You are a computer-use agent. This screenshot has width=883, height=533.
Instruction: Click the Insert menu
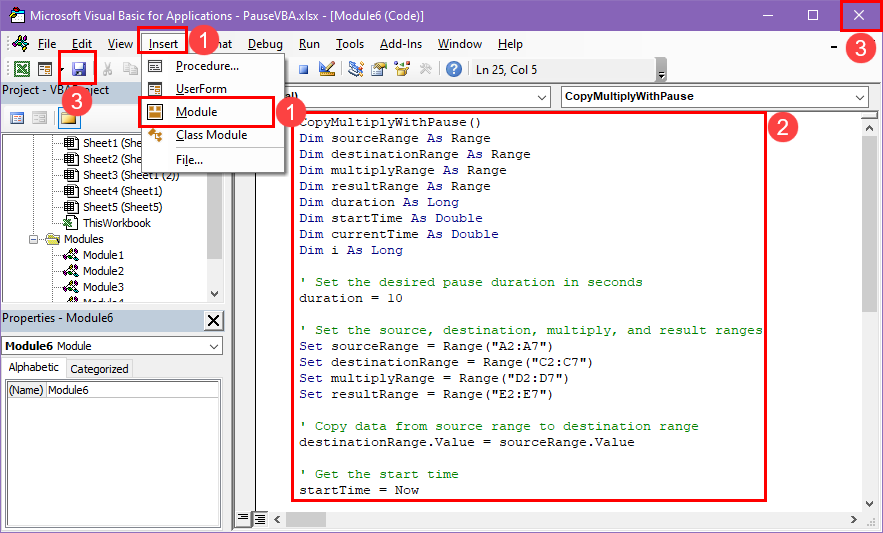pos(163,44)
